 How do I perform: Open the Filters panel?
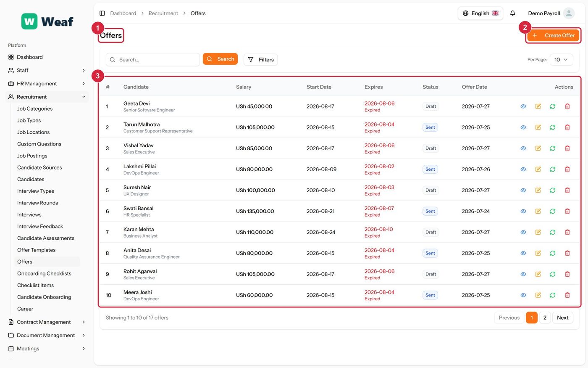260,60
